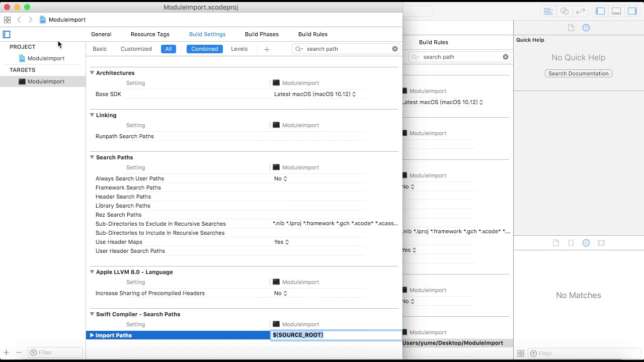Click the $(SOURCE_ROOT) Import Paths value field

coord(336,335)
